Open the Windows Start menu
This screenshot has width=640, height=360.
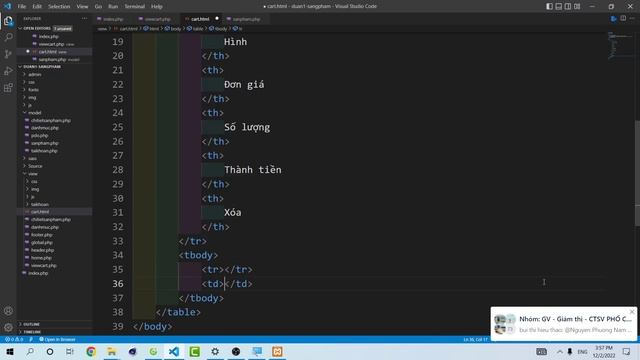(10, 351)
